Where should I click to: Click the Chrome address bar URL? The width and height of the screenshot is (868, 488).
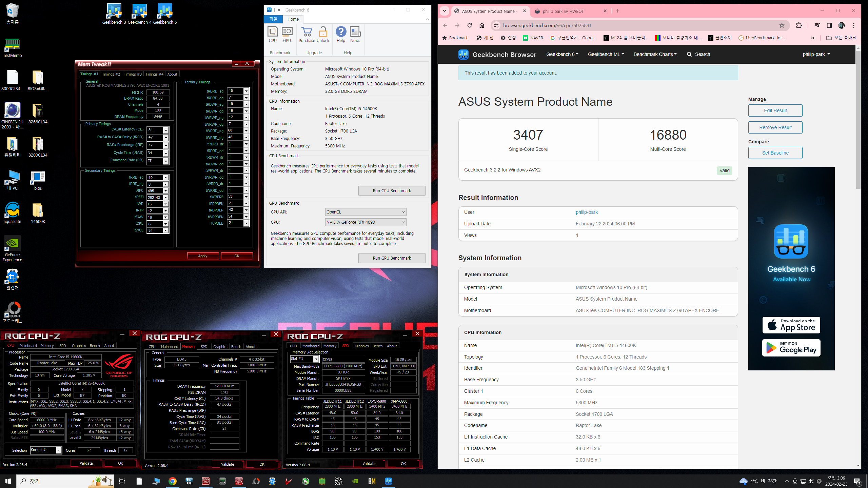pos(547,25)
